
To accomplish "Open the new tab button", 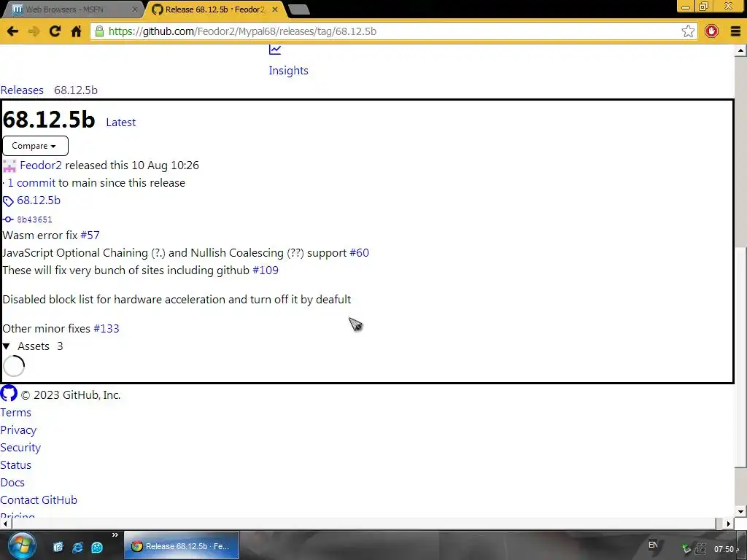I will (298, 9).
